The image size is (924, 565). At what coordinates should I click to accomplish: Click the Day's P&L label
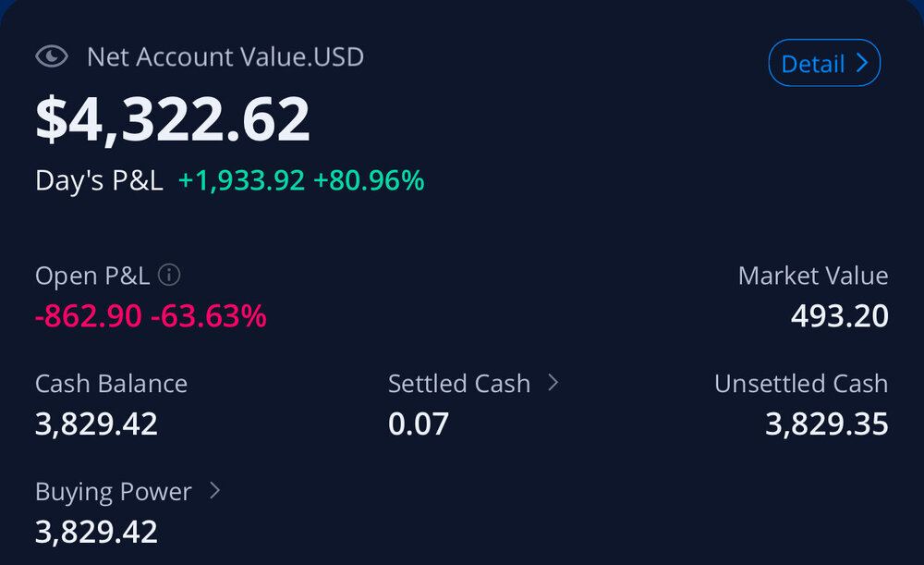pos(99,180)
